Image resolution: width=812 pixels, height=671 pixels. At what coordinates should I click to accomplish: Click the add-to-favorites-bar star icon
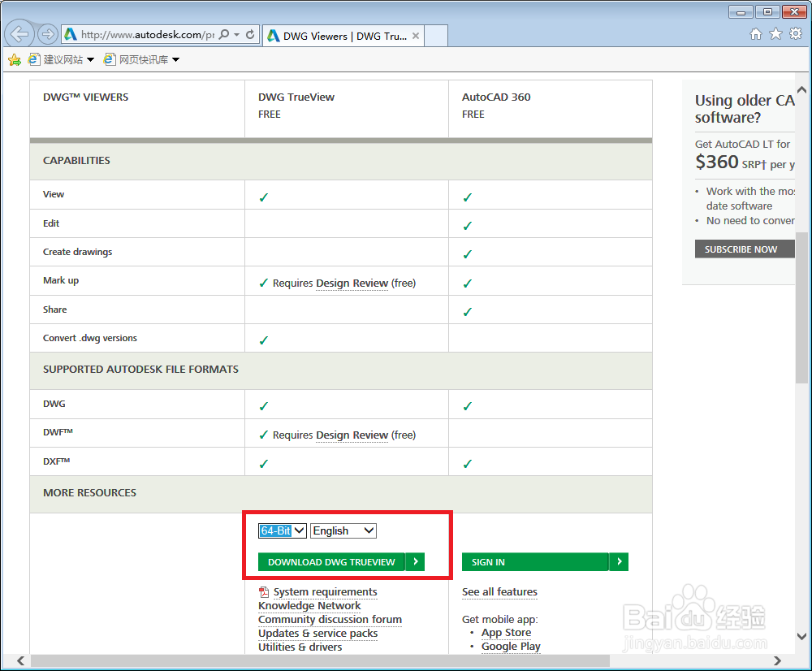pos(15,60)
